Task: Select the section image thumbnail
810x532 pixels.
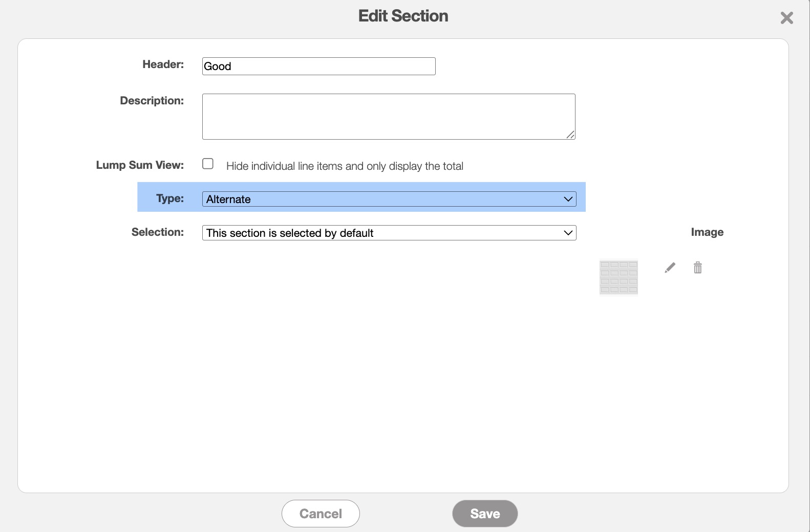Action: [619, 277]
